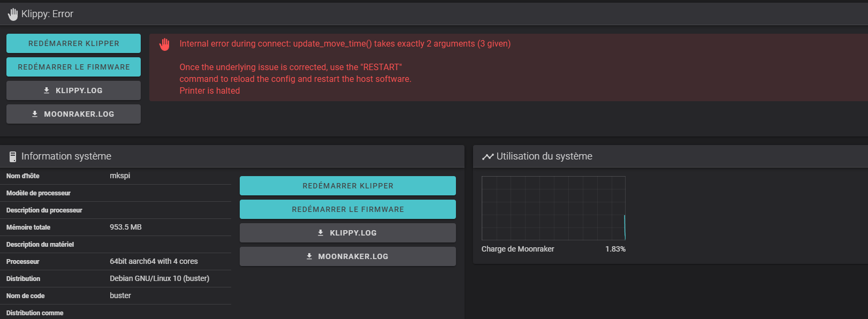Click REDÉMARRER LE FIRMWARE in system information panel
This screenshot has height=319, width=868.
point(348,209)
